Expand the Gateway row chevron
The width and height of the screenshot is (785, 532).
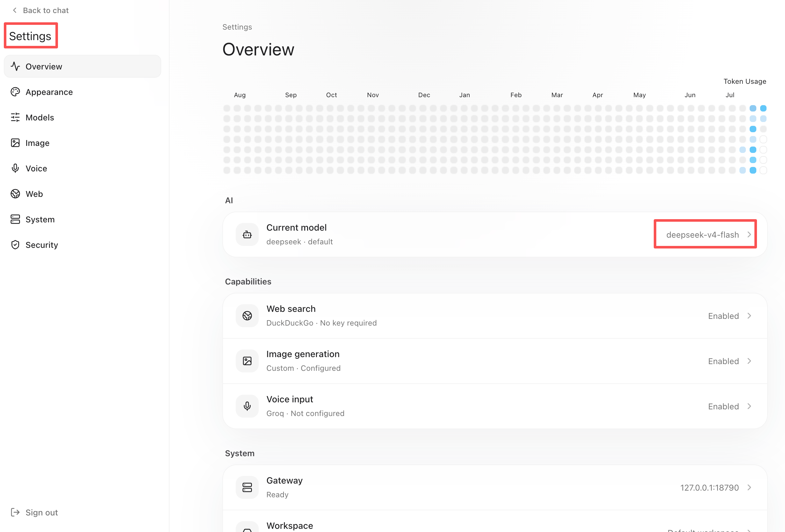coord(749,487)
